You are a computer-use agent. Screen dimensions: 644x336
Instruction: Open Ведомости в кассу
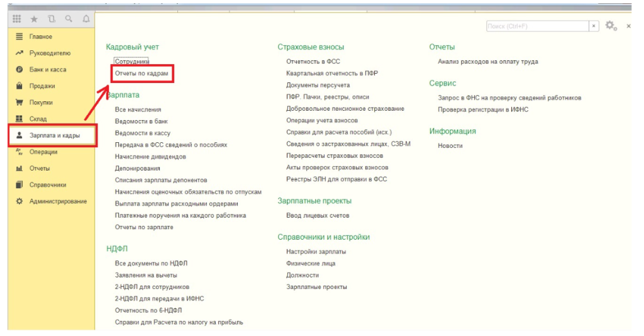[x=143, y=133]
